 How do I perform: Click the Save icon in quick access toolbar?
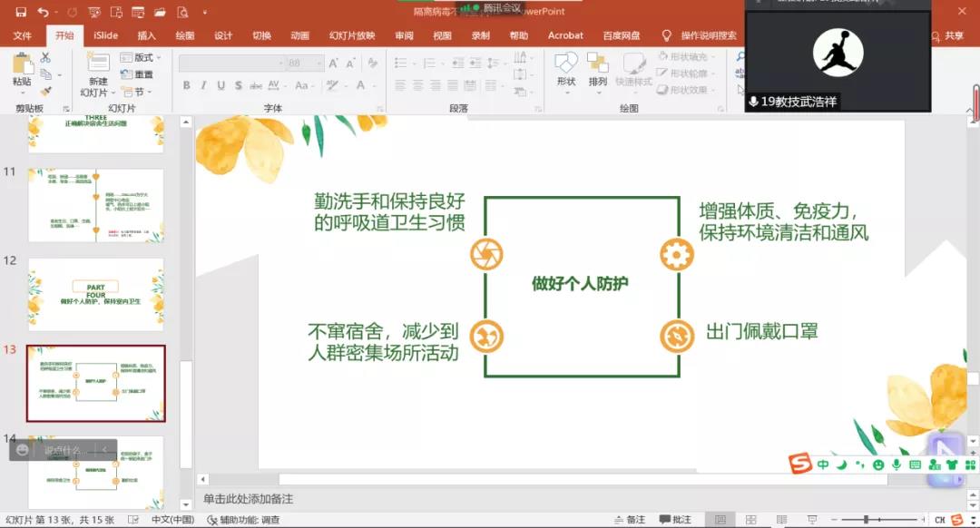click(20, 12)
